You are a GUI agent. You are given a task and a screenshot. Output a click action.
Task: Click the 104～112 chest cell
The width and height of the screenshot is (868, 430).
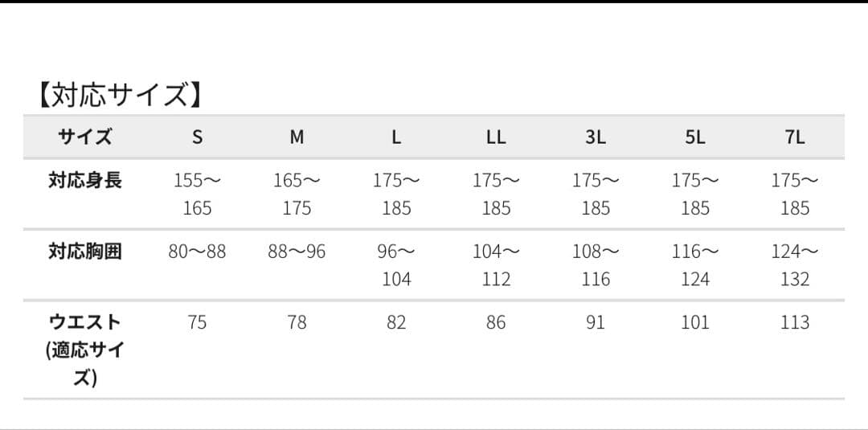click(496, 265)
